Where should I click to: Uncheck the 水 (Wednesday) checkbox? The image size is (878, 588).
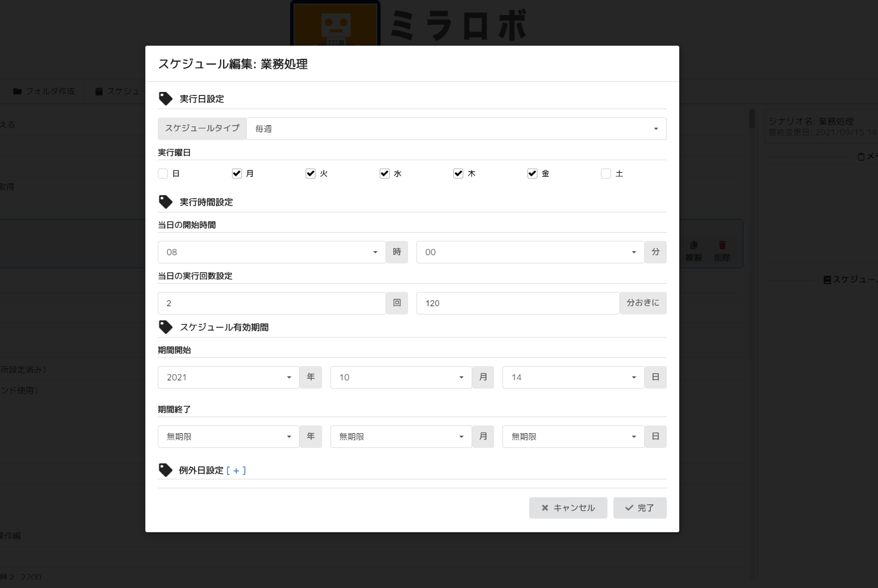tap(384, 173)
